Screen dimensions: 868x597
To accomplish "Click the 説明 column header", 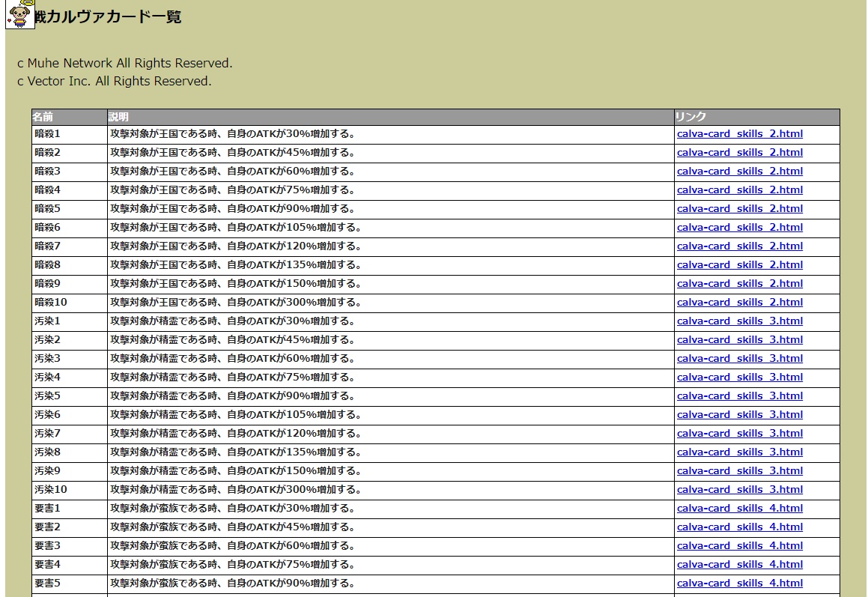I will [118, 117].
